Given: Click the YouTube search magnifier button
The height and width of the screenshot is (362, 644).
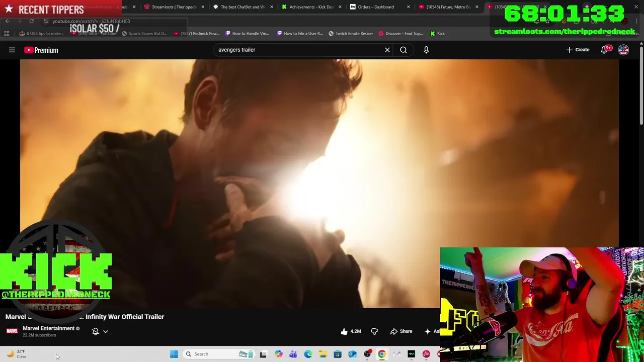Looking at the screenshot, I should click(404, 50).
